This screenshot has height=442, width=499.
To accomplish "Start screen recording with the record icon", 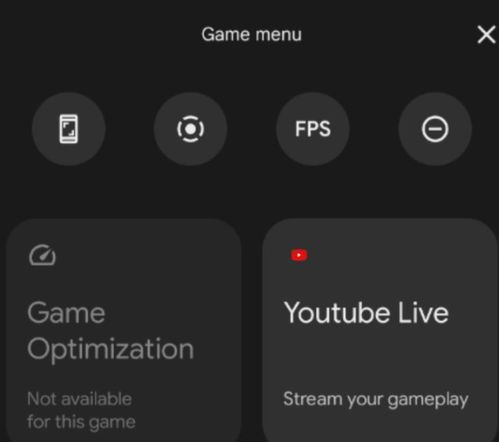I will (x=190, y=129).
